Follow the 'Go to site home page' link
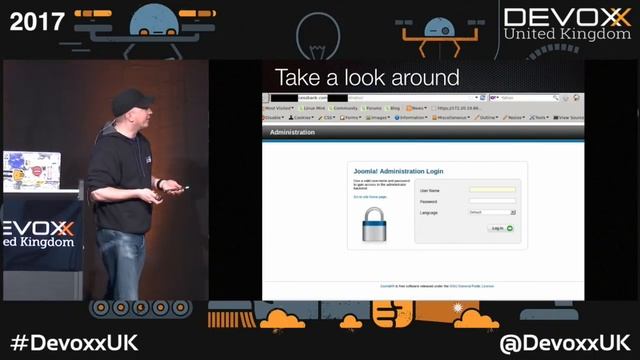This screenshot has width=640, height=360. point(370,197)
